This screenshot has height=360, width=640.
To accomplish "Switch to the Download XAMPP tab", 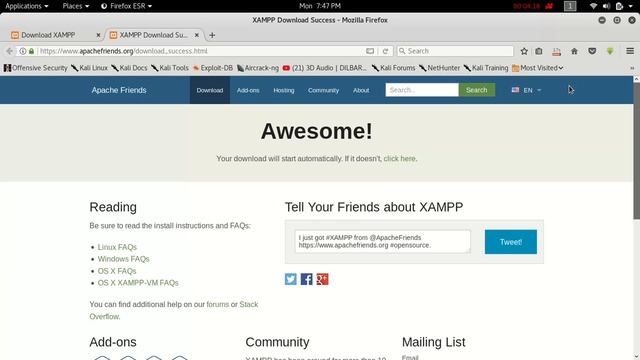I will coord(56,35).
